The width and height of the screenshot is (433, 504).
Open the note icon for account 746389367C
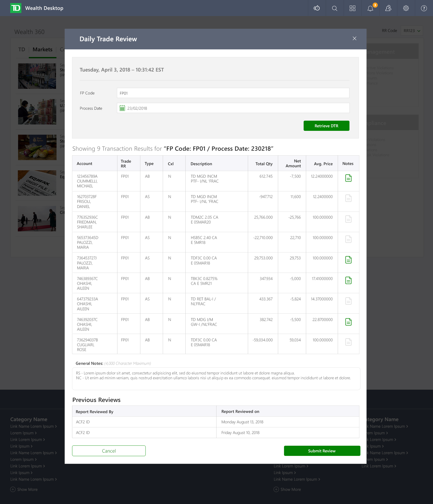pyautogui.click(x=348, y=281)
